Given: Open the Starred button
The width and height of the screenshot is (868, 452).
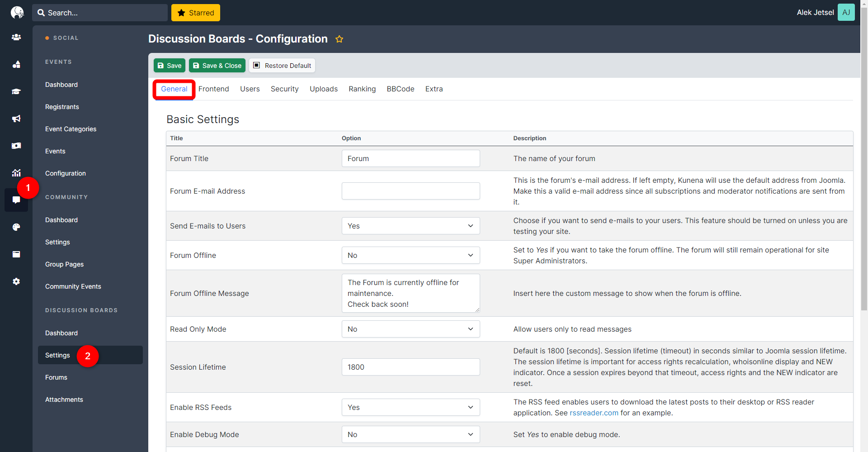Looking at the screenshot, I should pos(196,13).
